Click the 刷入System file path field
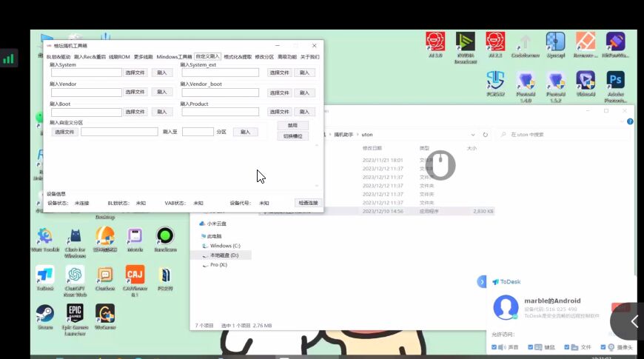Screen dimensions: 644x359 click(86, 73)
